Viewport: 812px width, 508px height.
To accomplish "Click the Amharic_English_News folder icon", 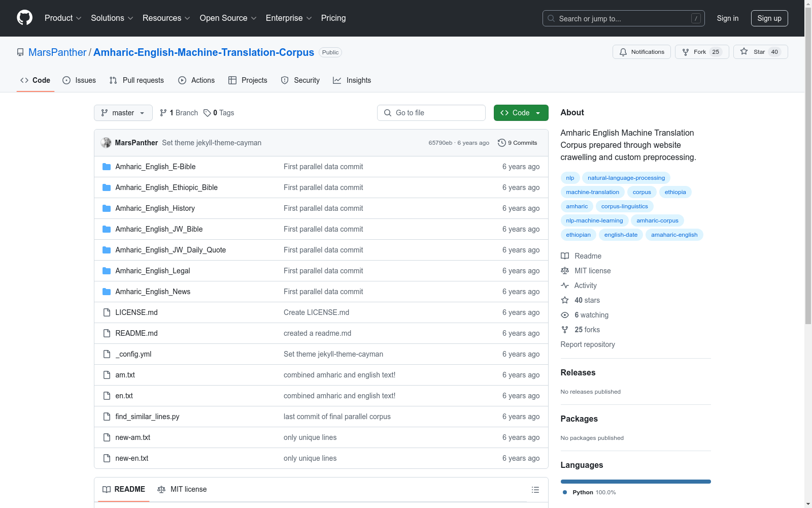I will (x=107, y=292).
